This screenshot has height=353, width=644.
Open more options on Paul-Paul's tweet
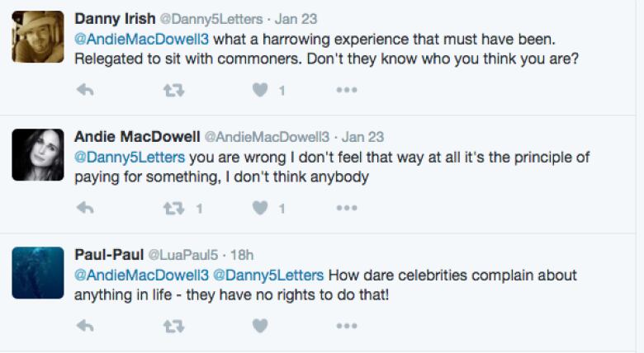tap(347, 326)
